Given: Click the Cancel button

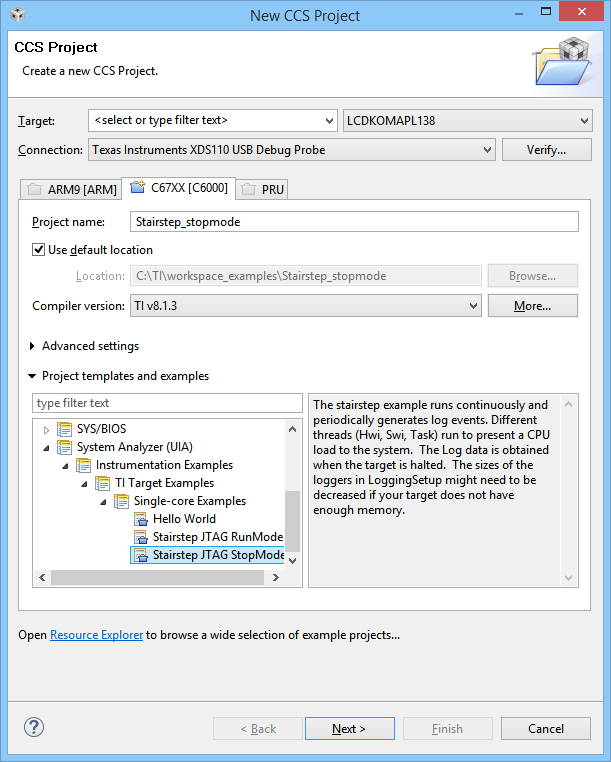Looking at the screenshot, I should [x=546, y=728].
